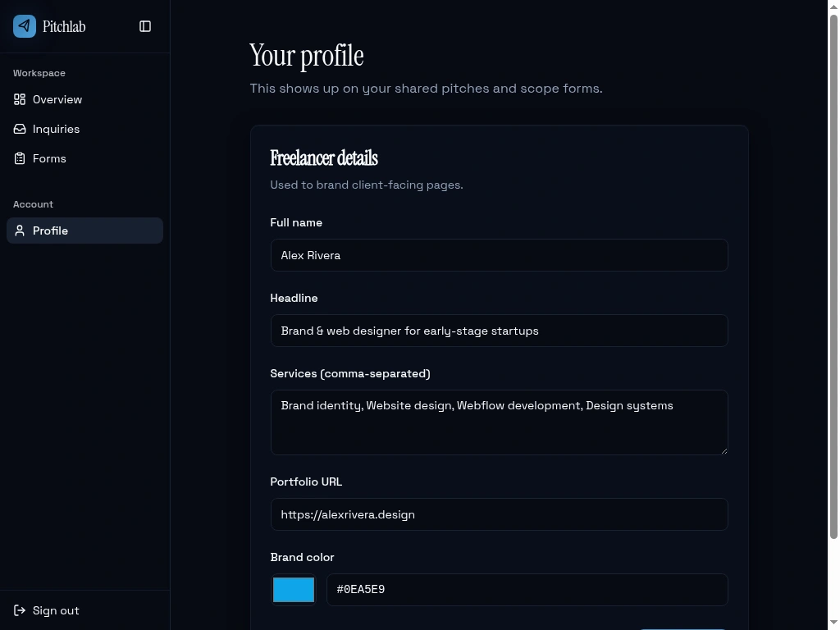Viewport: 840px width, 630px height.
Task: Click the Inquiries inbox icon
Action: 20,129
